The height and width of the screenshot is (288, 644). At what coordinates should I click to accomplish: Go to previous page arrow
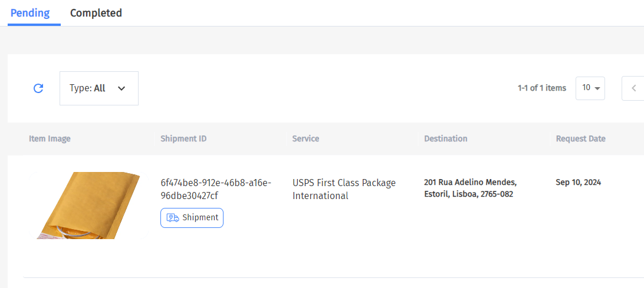(x=633, y=88)
